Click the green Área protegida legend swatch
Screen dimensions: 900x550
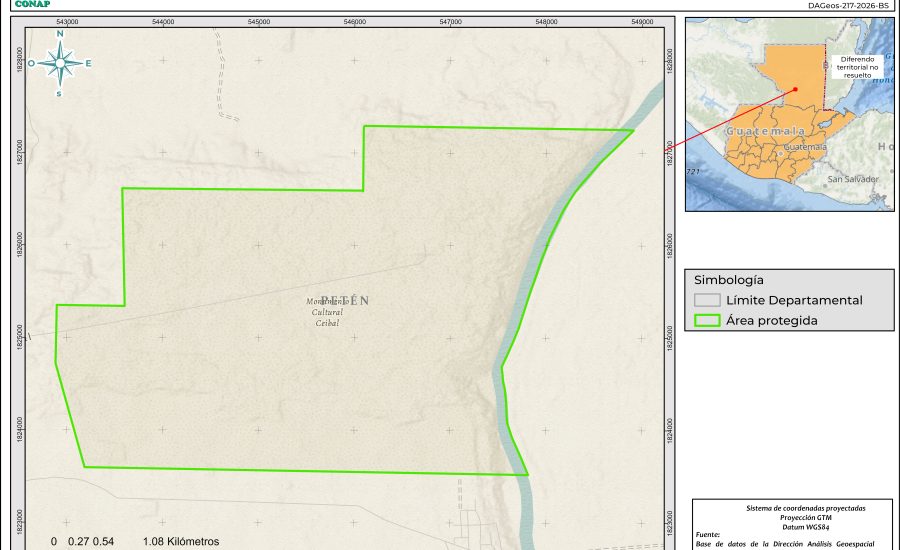tap(707, 321)
